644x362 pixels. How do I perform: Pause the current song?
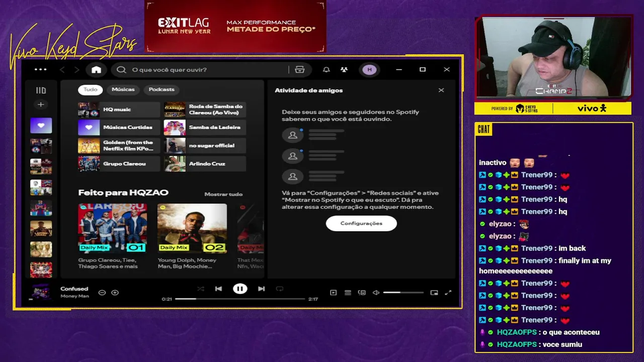(240, 289)
